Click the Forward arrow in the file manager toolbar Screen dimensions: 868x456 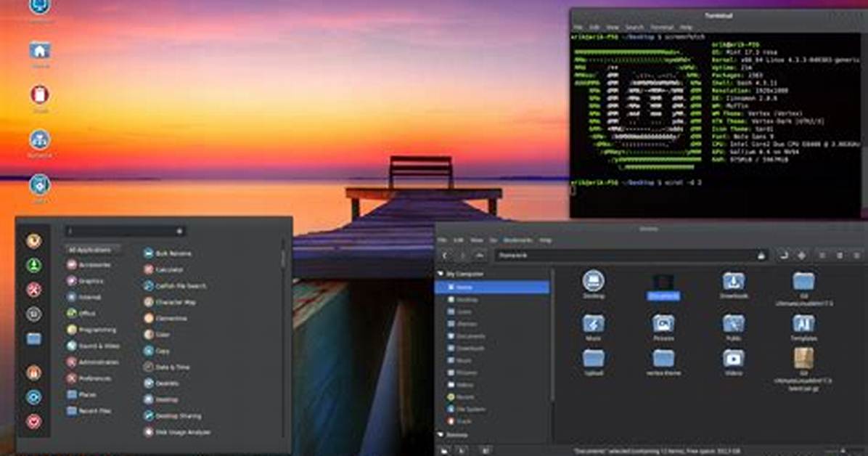click(462, 256)
